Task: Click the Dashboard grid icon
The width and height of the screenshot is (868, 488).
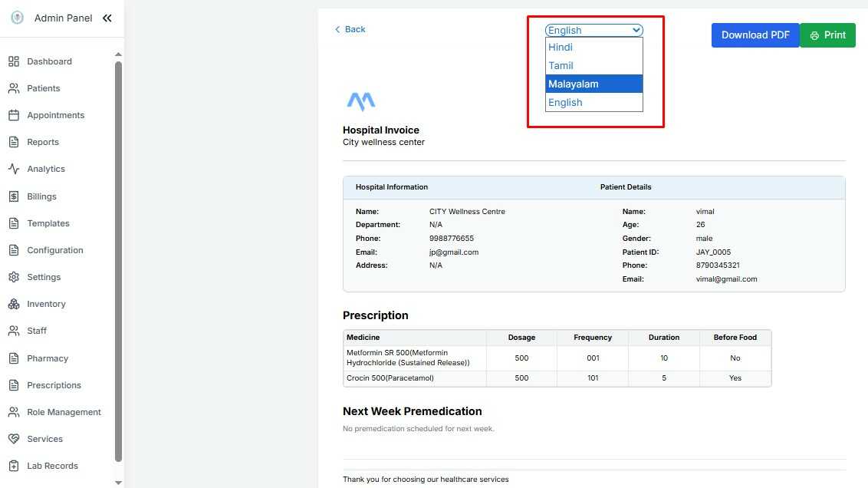Action: (14, 61)
